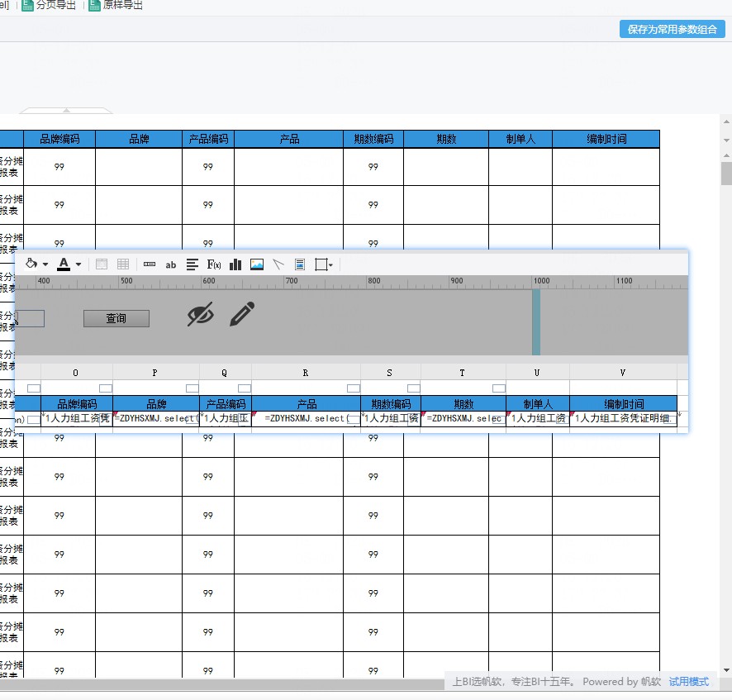This screenshot has height=700, width=732.
Task: Select column R header in designer
Action: [306, 373]
